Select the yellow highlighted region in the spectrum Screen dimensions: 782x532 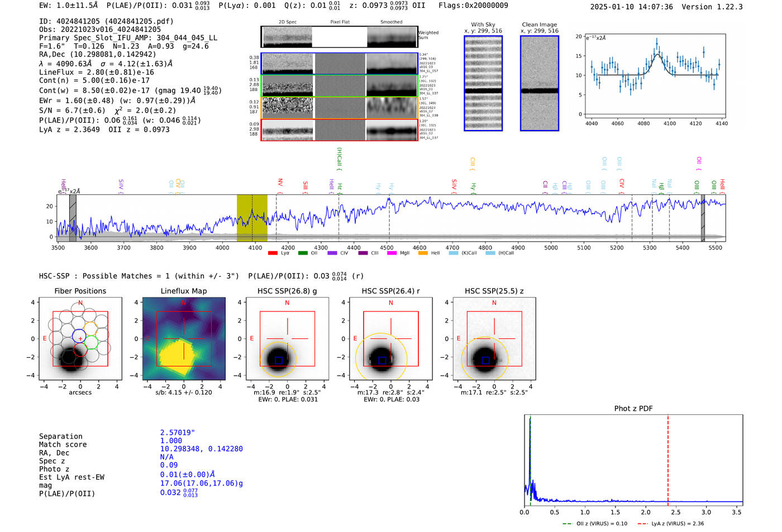pyautogui.click(x=252, y=218)
